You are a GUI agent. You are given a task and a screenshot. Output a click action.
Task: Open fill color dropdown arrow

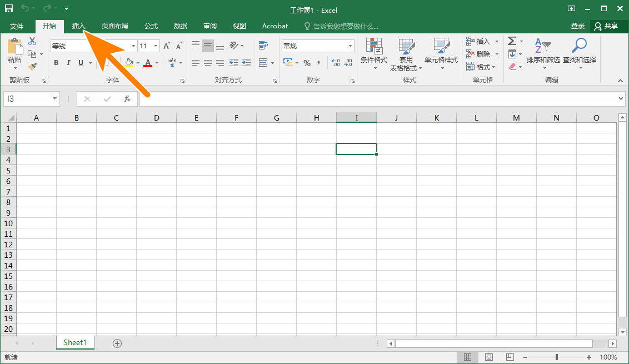point(138,63)
